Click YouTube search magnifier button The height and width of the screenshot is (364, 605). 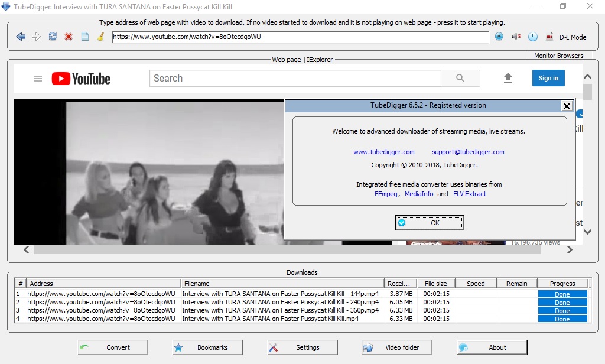point(460,79)
